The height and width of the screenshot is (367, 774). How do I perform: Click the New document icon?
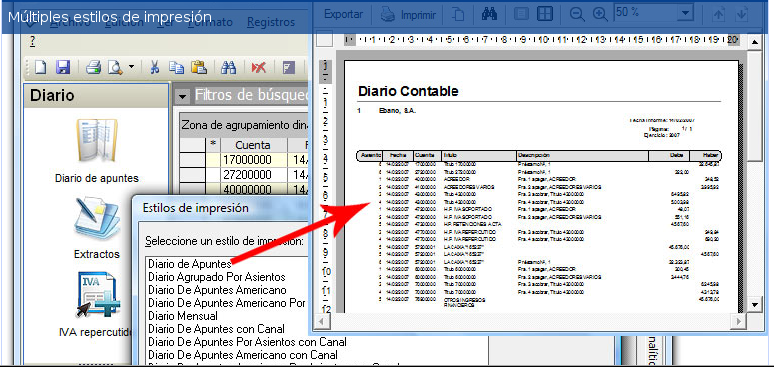[39, 68]
